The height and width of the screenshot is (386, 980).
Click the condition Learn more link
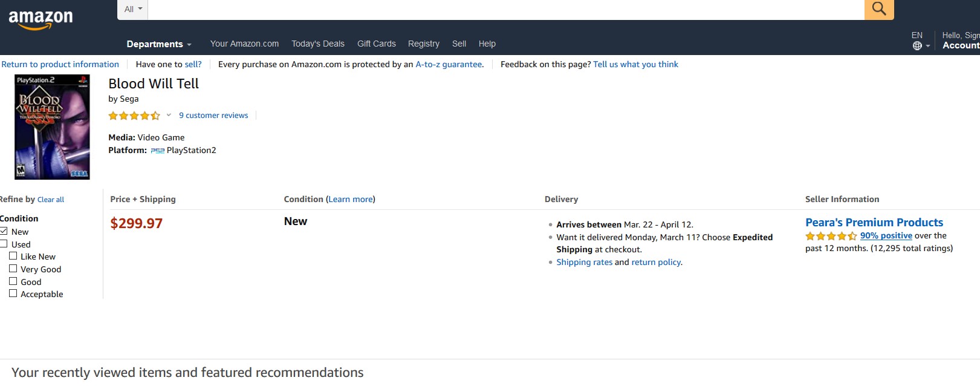click(351, 199)
